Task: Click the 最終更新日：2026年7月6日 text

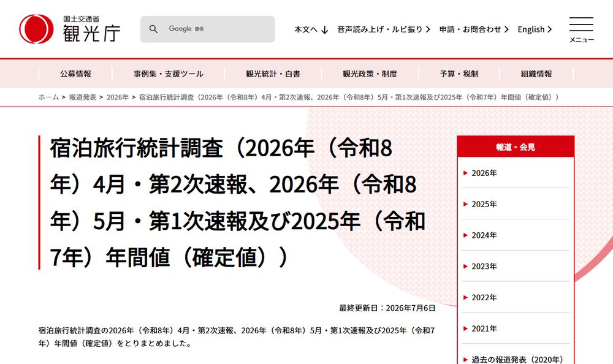Action: point(387,308)
